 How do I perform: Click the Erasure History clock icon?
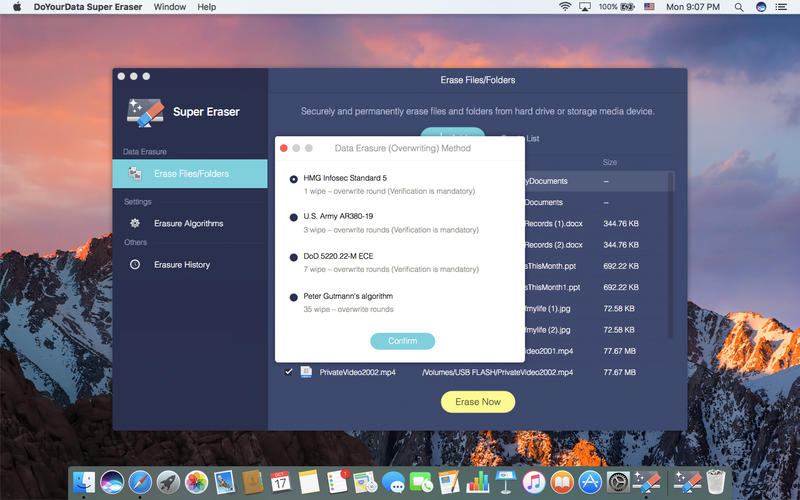pyautogui.click(x=135, y=264)
